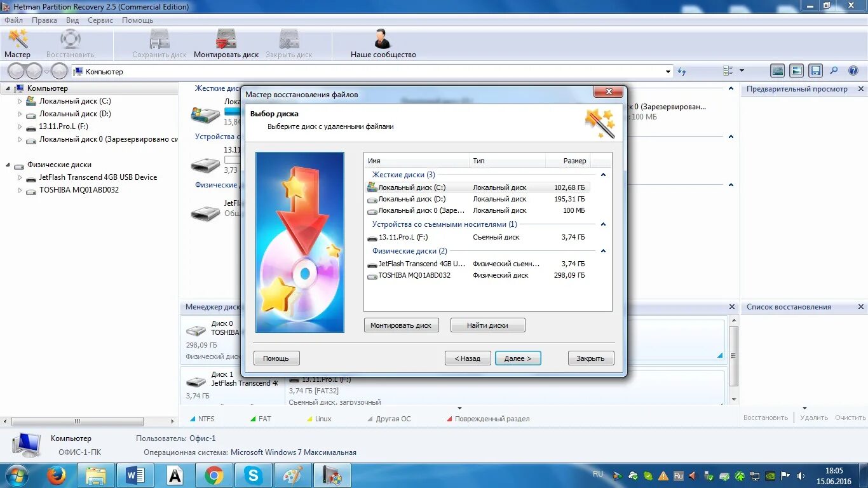
Task: Collapse the Физические диски (2) group in wizard
Action: [x=603, y=251]
